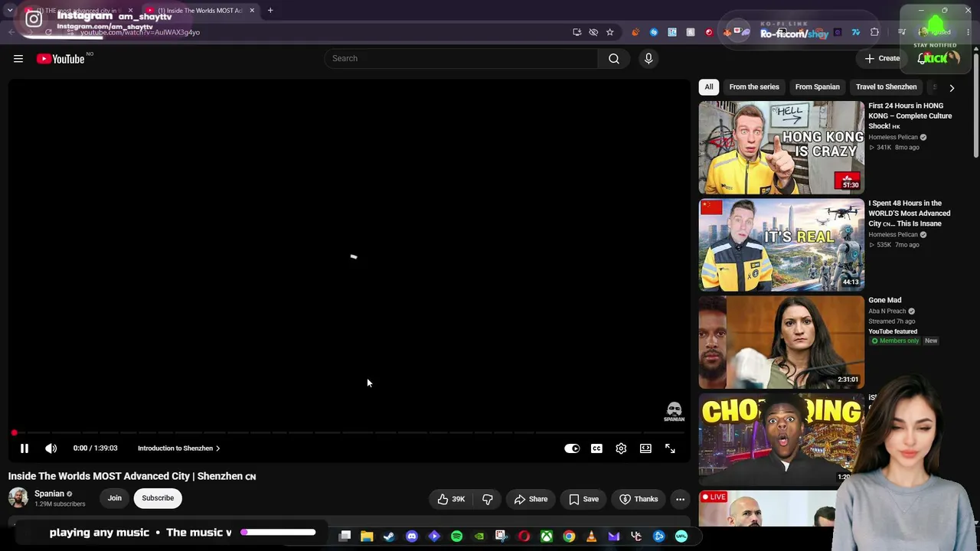This screenshot has width=980, height=551.
Task: Save the video to a playlist
Action: click(x=583, y=499)
